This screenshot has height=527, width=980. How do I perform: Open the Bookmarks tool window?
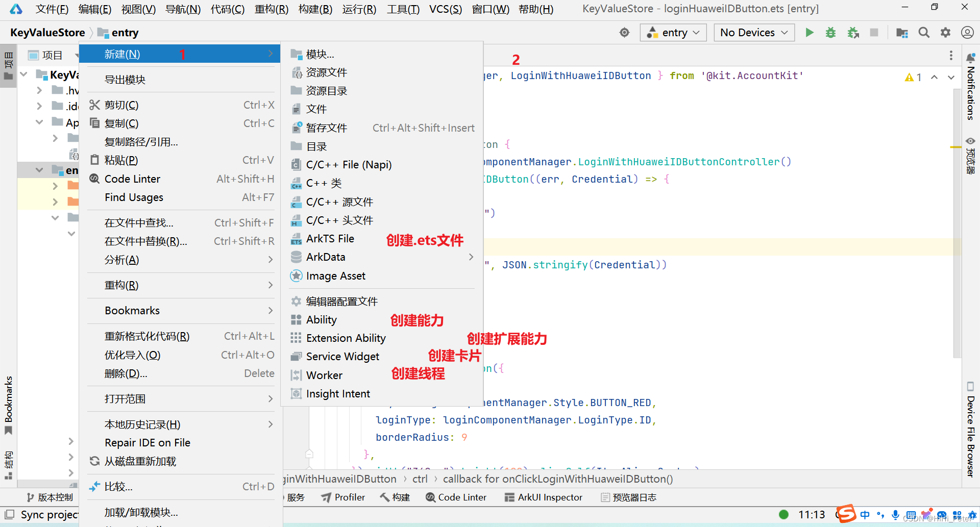pos(8,405)
